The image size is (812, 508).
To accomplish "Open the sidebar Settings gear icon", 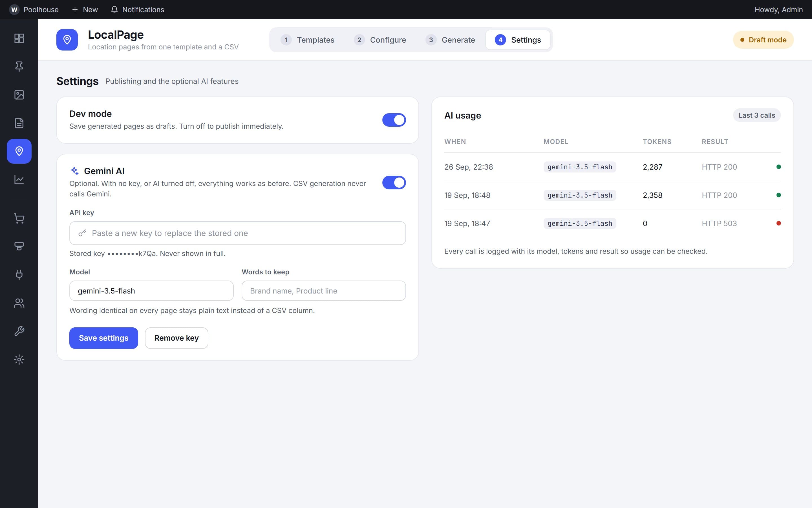I will [19, 360].
